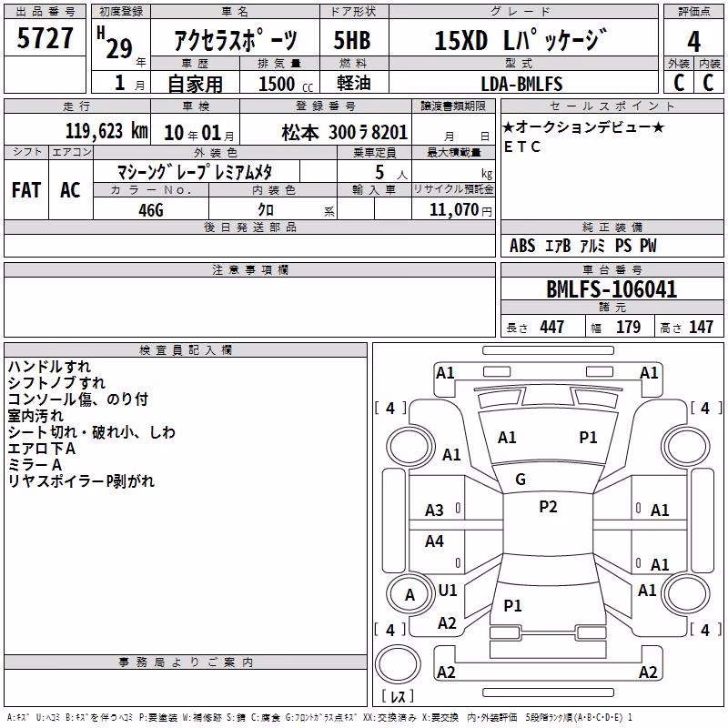Select inspector note ハンドルすれ
Image resolution: width=728 pixels, height=728 pixels.
coord(49,367)
